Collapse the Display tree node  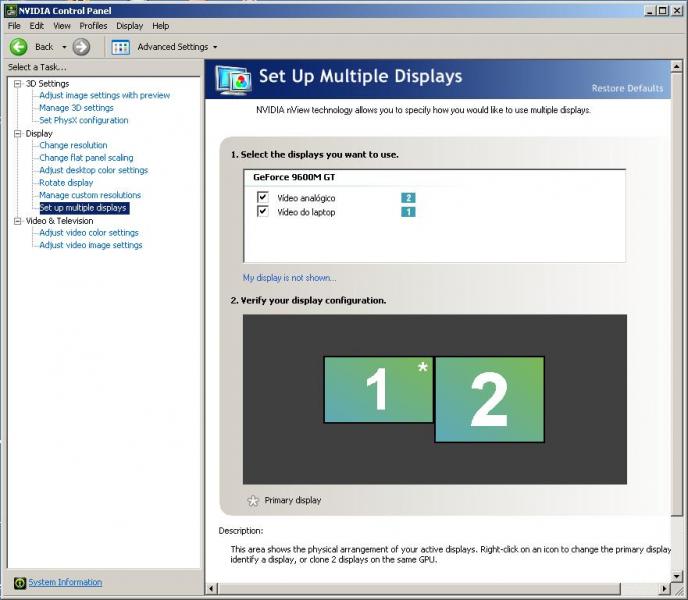tap(18, 133)
